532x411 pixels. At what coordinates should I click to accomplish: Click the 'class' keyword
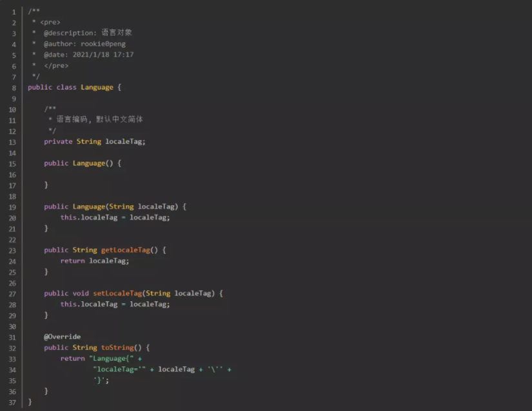click(x=66, y=87)
